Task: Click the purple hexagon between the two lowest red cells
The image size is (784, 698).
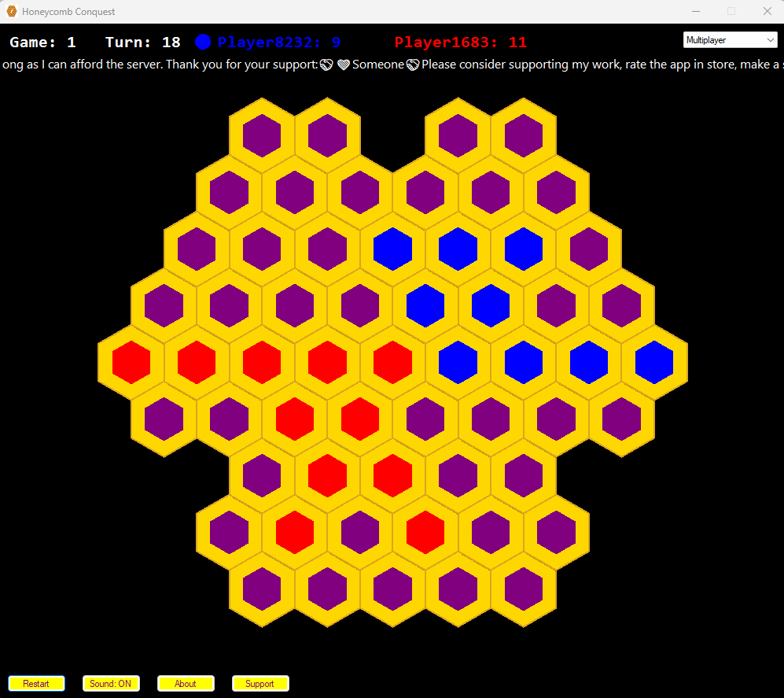Action: [x=360, y=532]
